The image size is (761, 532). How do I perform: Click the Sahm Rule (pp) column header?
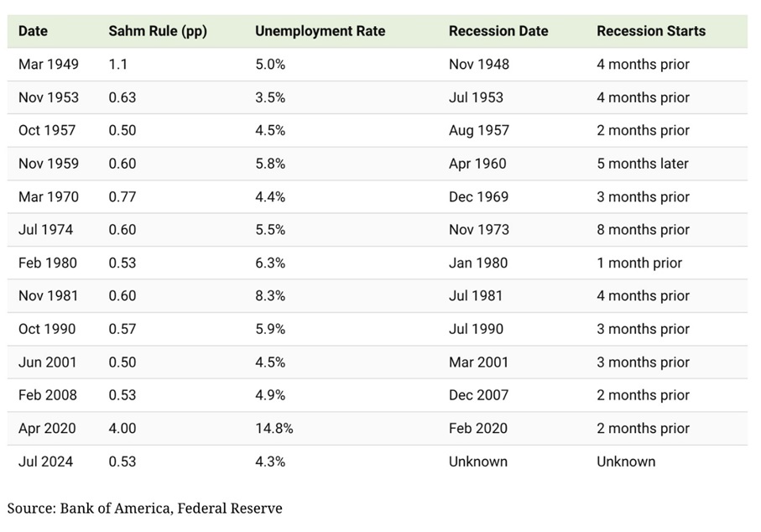click(158, 31)
